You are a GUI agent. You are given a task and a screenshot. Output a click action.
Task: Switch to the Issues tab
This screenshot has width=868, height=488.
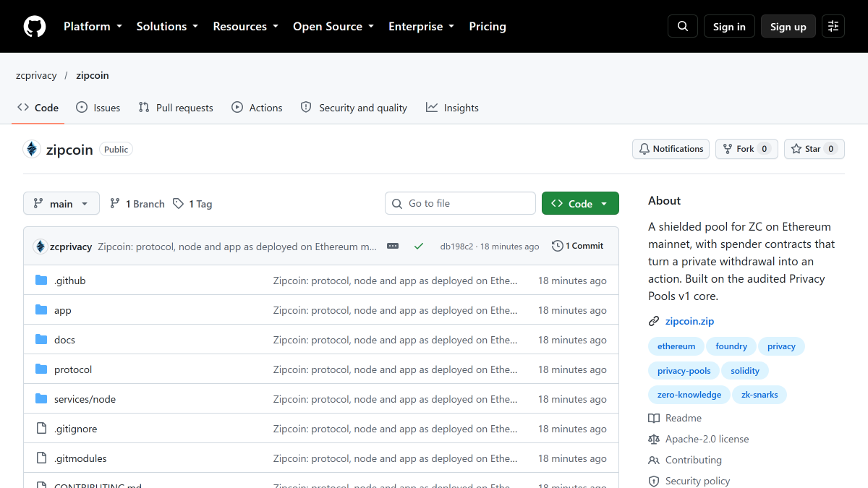click(x=98, y=108)
